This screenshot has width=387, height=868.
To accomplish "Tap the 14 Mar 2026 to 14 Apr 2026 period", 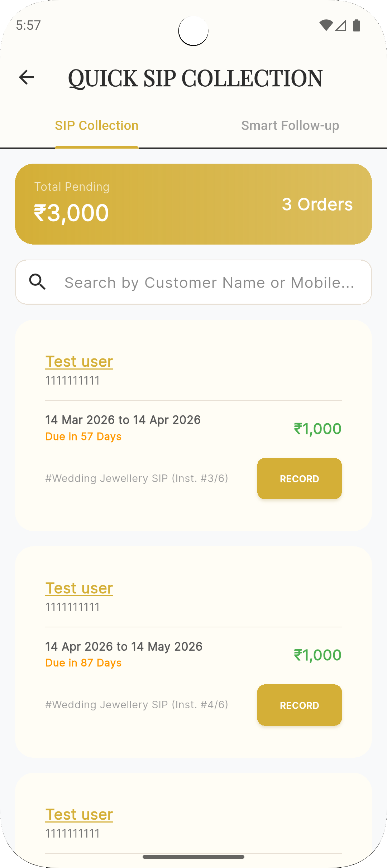I will pyautogui.click(x=123, y=420).
